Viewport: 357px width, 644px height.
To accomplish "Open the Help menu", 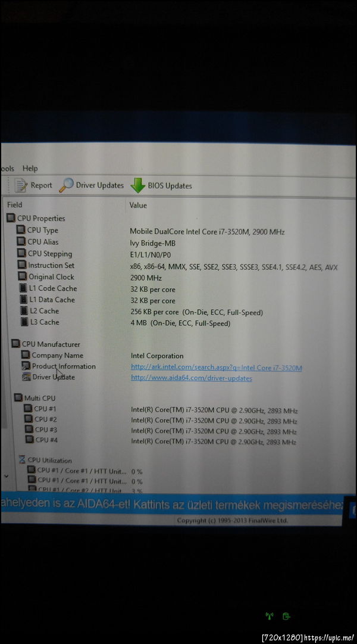I will [30, 169].
